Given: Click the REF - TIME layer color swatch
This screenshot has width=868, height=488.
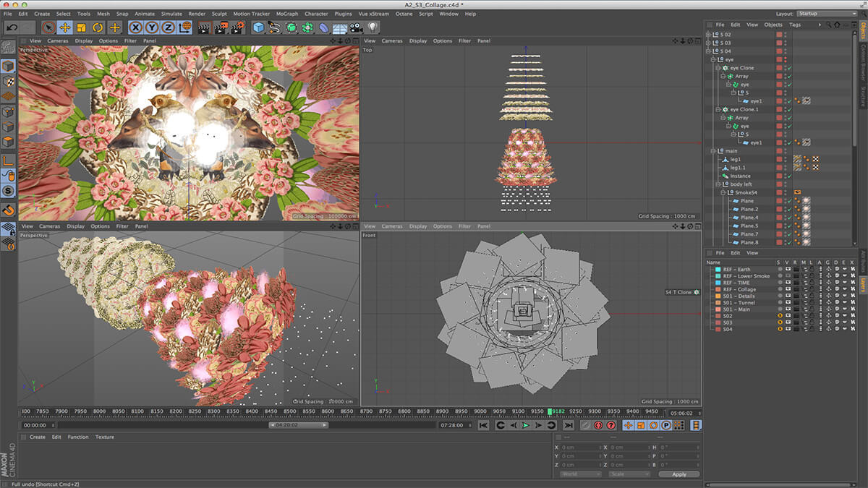Looking at the screenshot, I should coord(718,283).
